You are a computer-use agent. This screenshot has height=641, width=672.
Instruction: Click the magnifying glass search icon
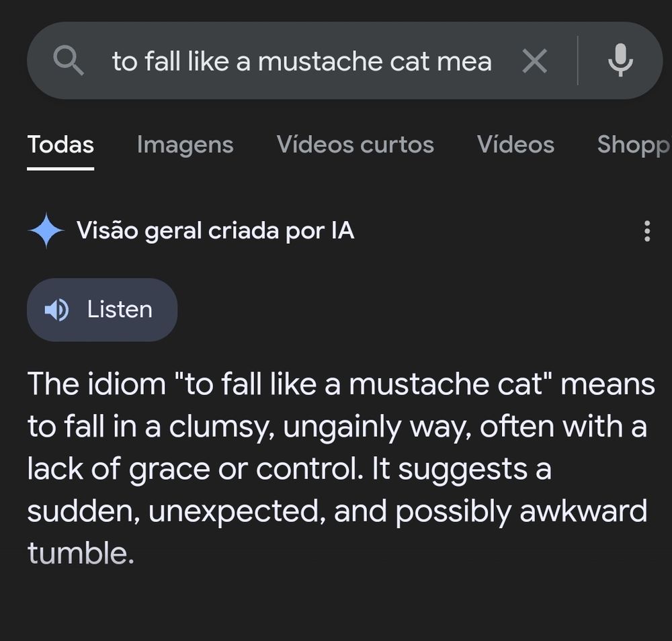(x=69, y=62)
